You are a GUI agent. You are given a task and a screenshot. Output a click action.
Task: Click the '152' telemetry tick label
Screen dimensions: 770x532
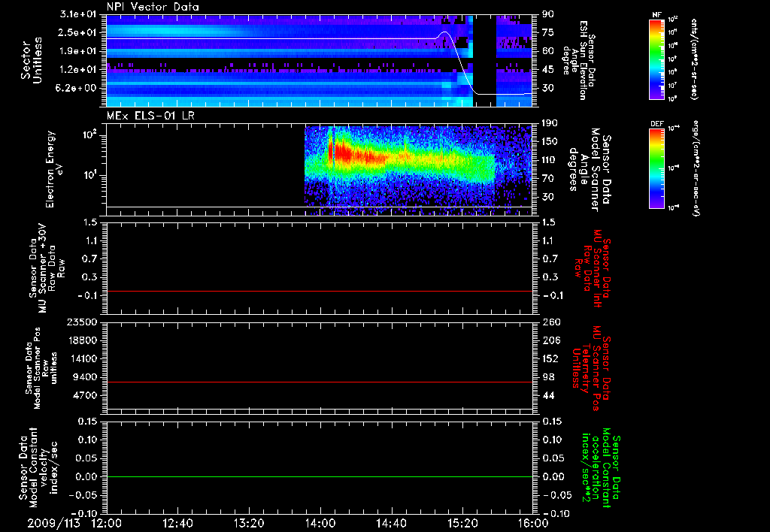tap(550, 358)
